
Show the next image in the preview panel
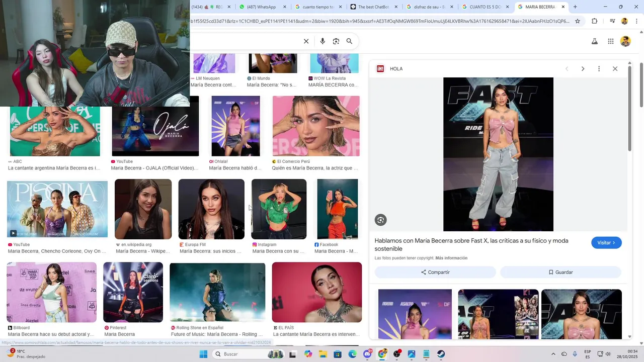point(583,69)
